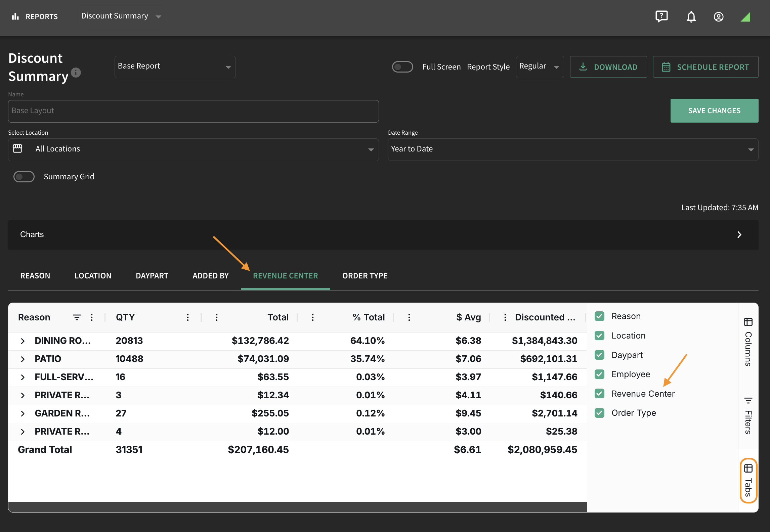Uncheck the Daypart checkbox
The width and height of the screenshot is (770, 532).
coord(600,355)
